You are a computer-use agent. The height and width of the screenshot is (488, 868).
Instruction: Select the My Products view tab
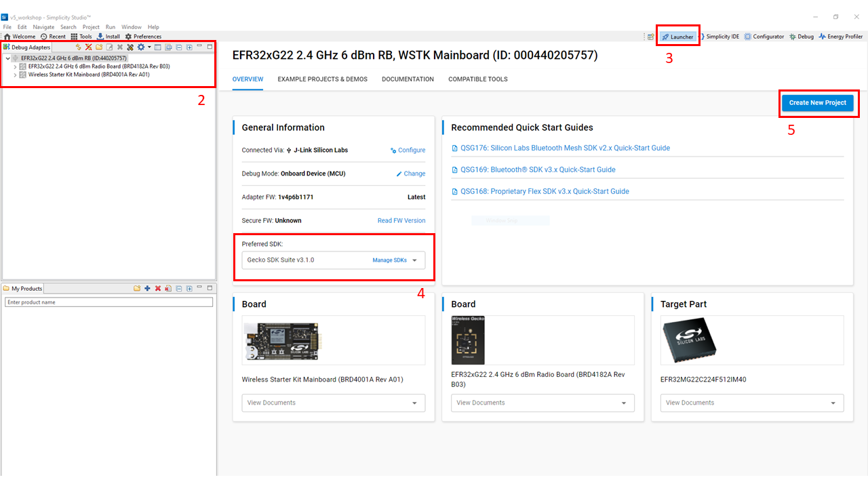23,289
